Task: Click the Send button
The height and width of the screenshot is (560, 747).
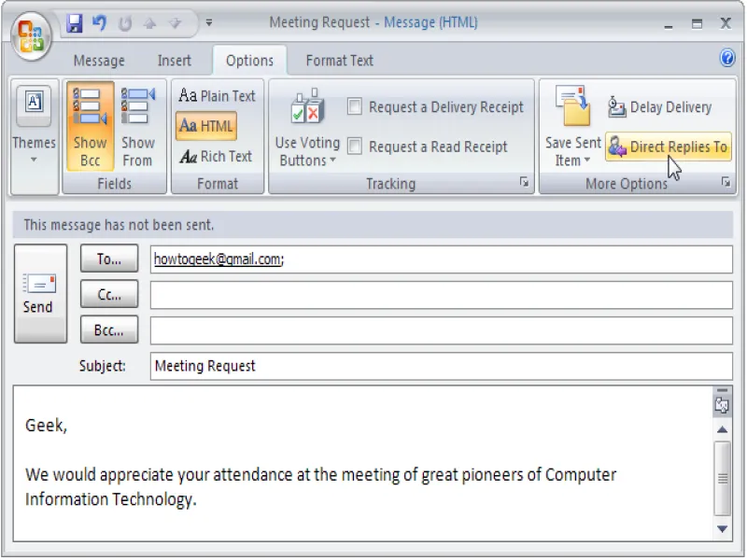Action: 38,294
